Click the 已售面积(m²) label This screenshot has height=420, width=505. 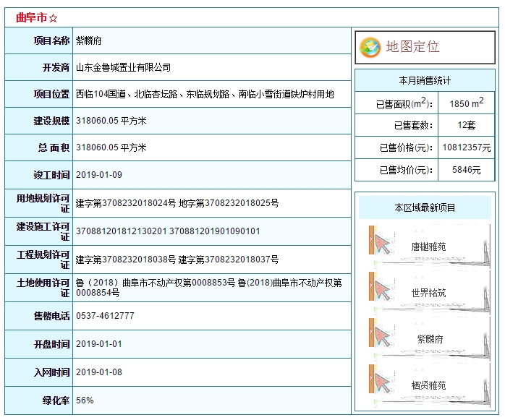coord(404,103)
